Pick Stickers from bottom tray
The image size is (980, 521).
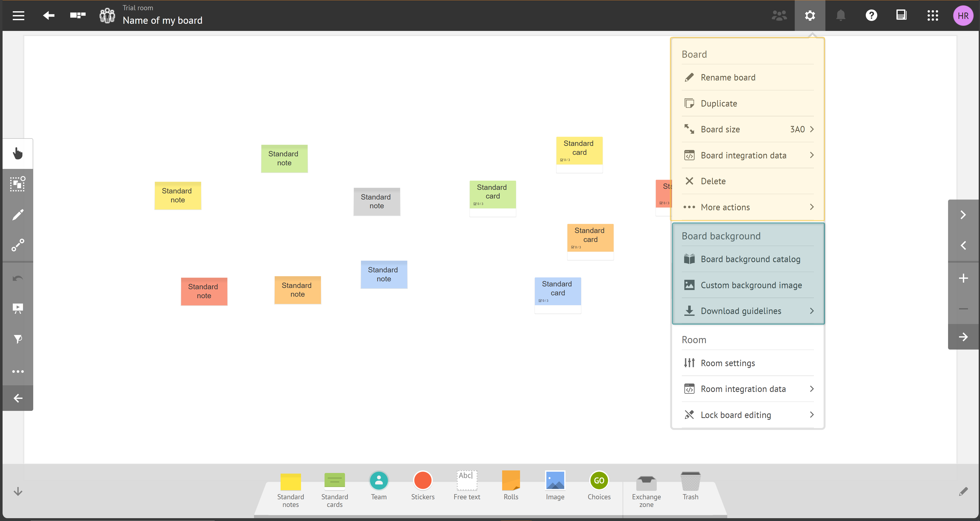click(x=423, y=486)
